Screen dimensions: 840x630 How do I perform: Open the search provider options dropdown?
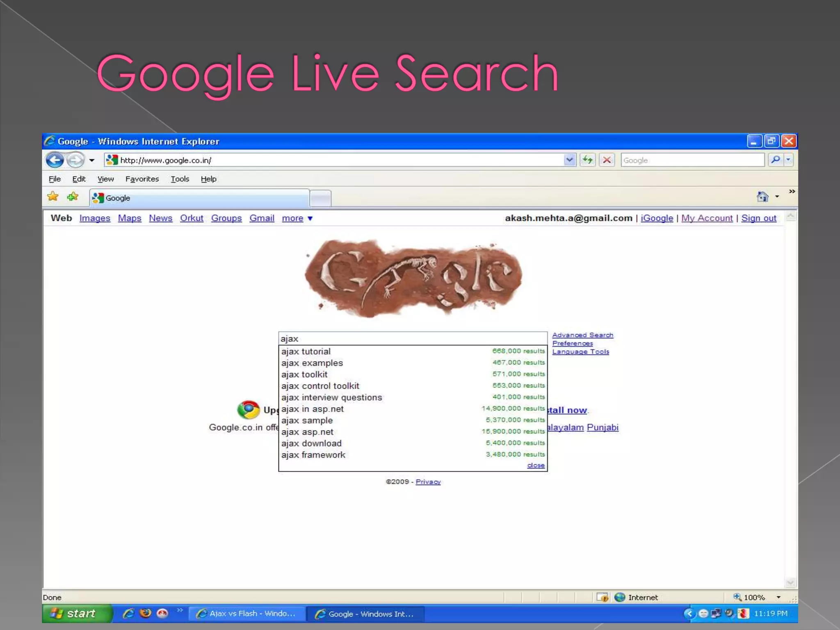coord(788,160)
